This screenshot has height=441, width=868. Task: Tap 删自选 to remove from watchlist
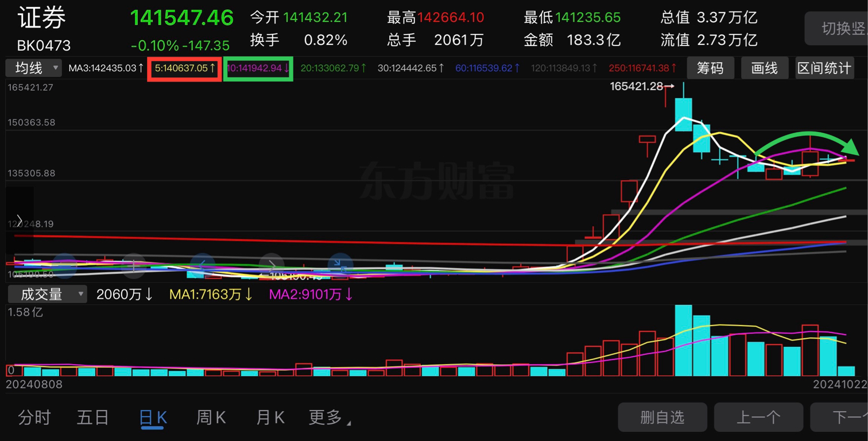pos(662,417)
